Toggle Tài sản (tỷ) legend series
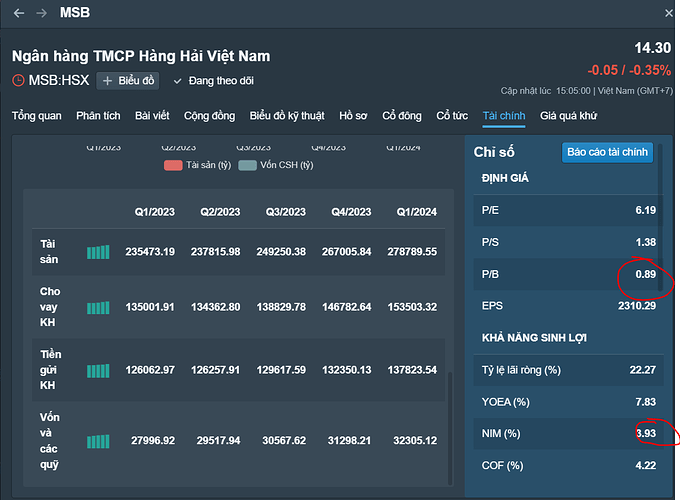This screenshot has width=680, height=500. tap(198, 165)
